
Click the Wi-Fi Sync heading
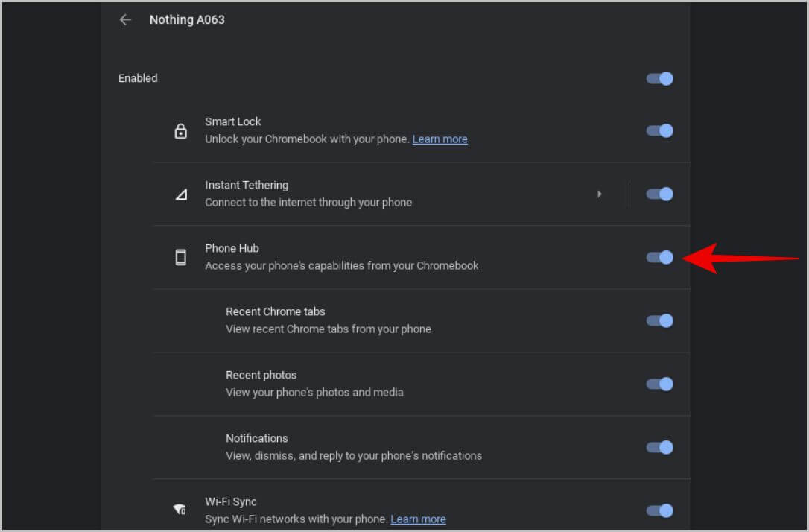[231, 501]
